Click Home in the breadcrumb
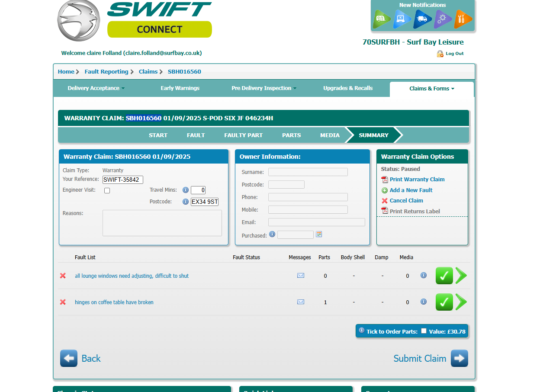 (x=66, y=72)
